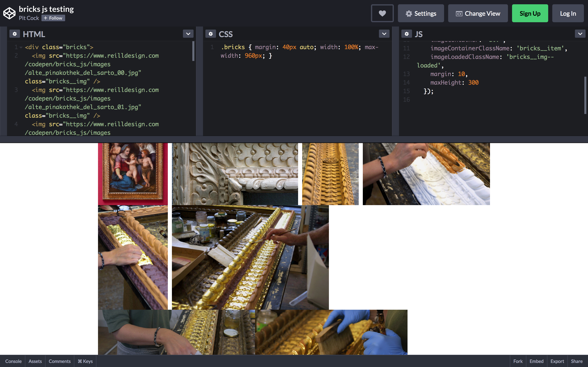The height and width of the screenshot is (367, 588).
Task: Open the HTML editor settings gear
Action: tap(14, 34)
